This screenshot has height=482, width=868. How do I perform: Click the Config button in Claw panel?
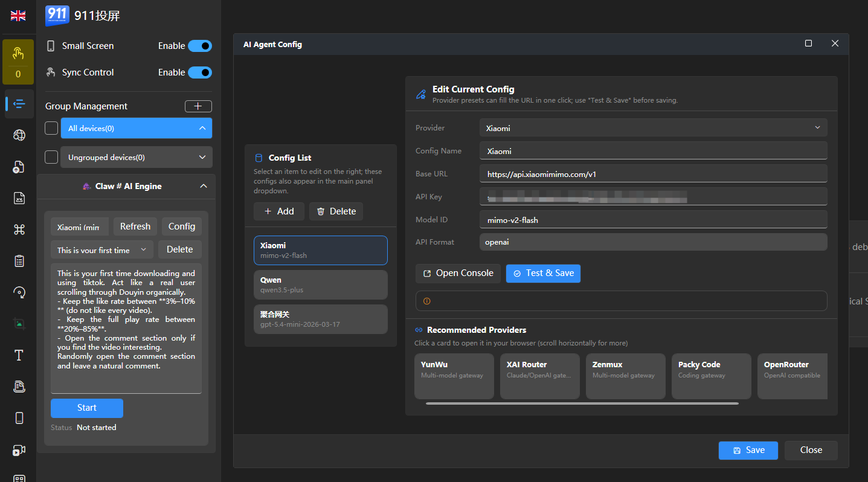(x=182, y=227)
